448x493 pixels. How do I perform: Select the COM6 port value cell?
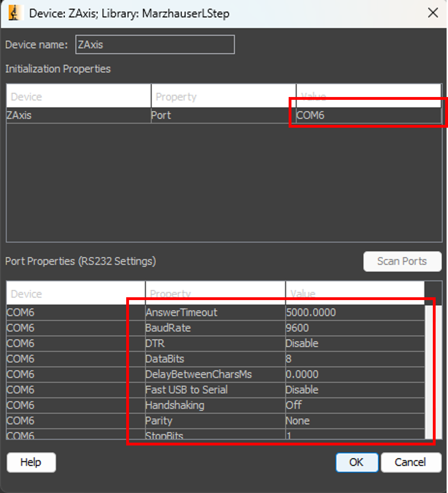click(x=368, y=115)
